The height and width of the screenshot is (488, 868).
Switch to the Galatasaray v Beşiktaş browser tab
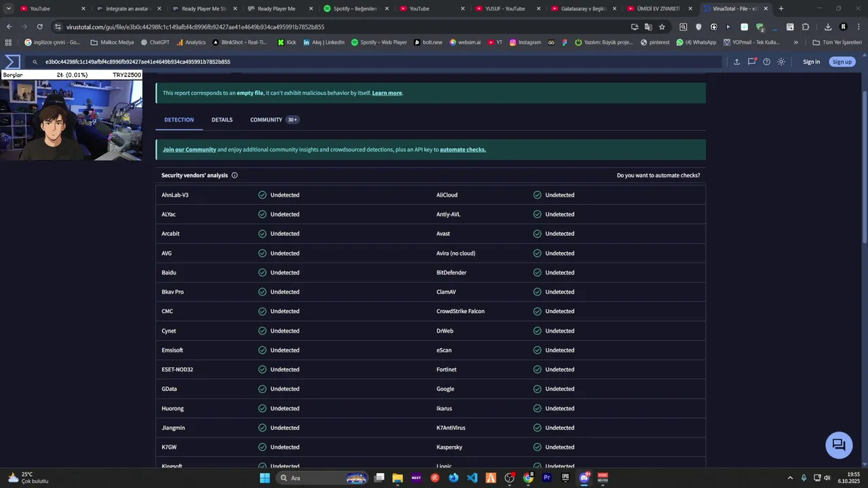point(585,9)
